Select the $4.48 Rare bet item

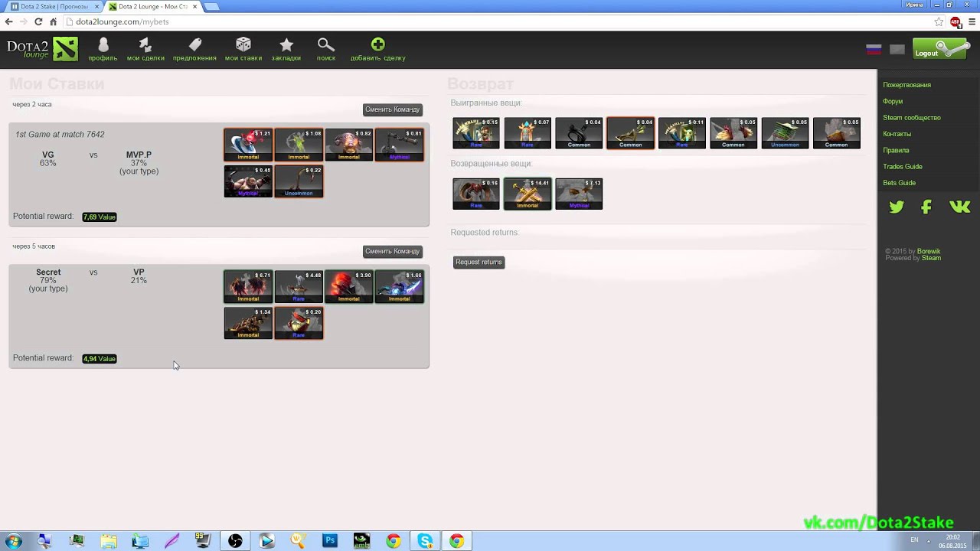point(299,287)
